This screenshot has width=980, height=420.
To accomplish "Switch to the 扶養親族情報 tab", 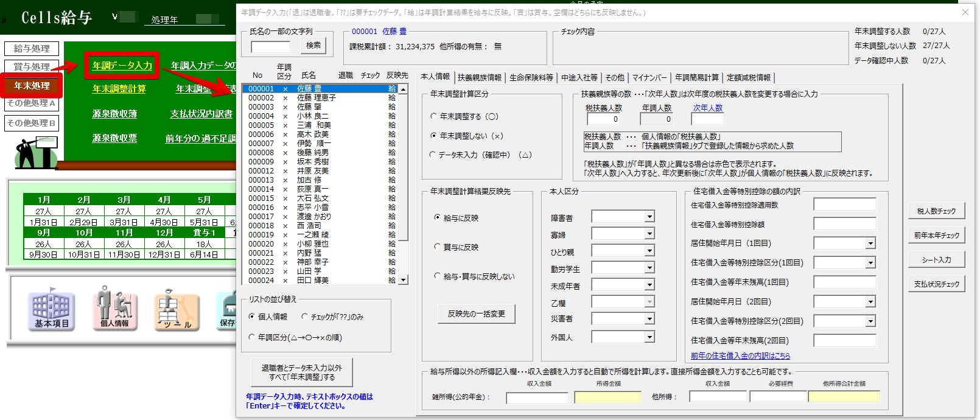I will (480, 77).
